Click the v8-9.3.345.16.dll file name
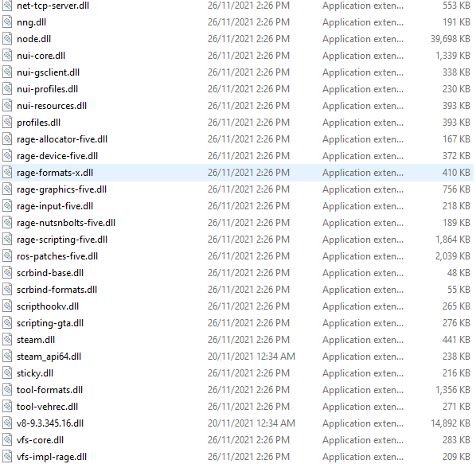 (x=50, y=423)
